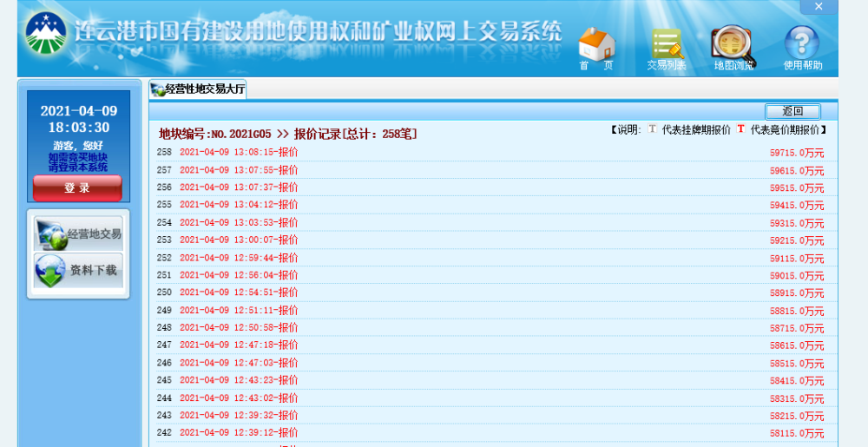Click the 59715.0万元 price value
Image resolution: width=868 pixels, height=447 pixels.
pyautogui.click(x=796, y=153)
